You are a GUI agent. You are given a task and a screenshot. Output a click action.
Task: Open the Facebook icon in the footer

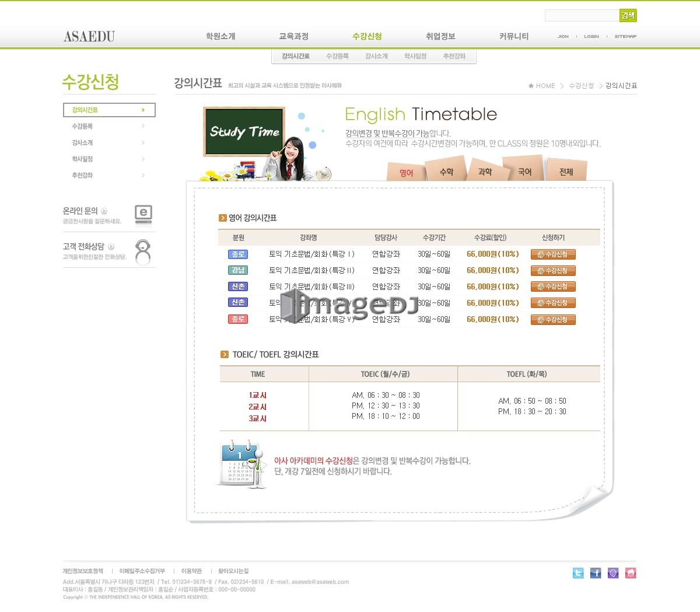tap(596, 573)
